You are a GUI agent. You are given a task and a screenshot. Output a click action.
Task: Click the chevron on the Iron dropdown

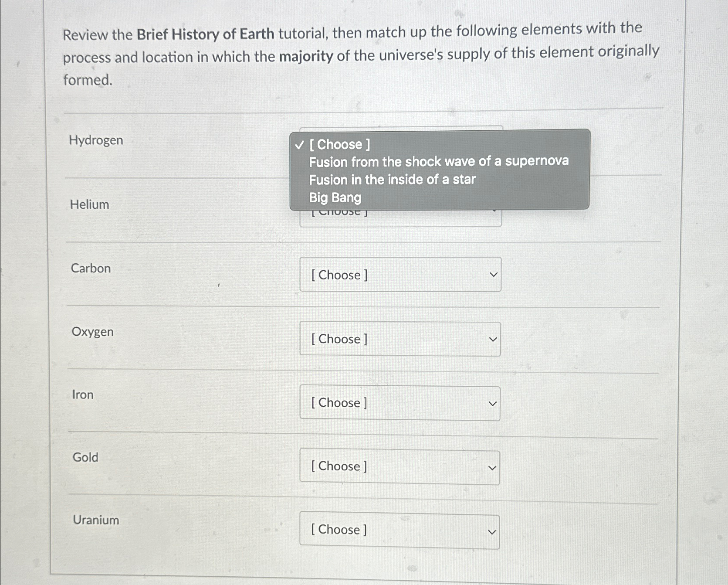(x=492, y=403)
